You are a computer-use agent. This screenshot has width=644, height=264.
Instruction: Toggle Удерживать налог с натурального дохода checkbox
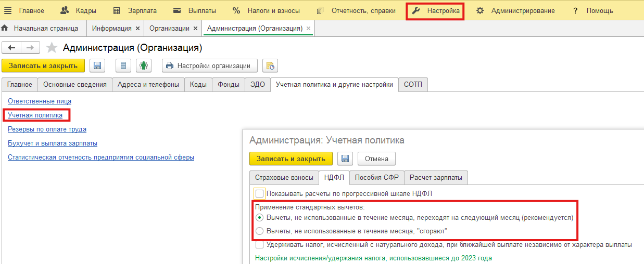(x=260, y=244)
